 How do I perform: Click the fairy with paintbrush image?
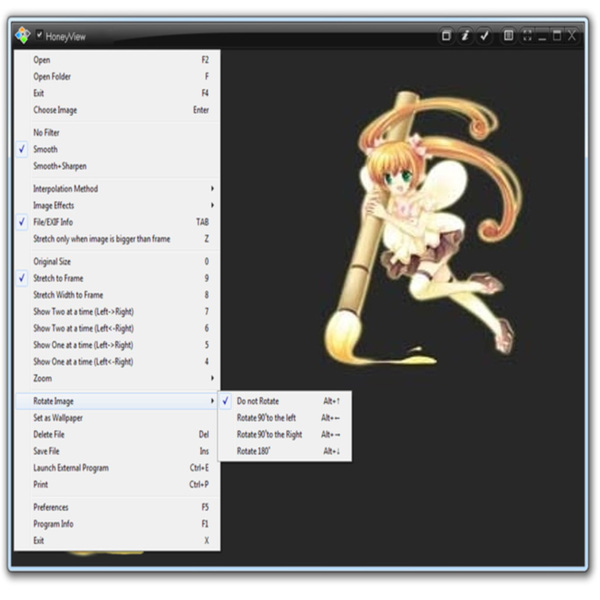(423, 228)
